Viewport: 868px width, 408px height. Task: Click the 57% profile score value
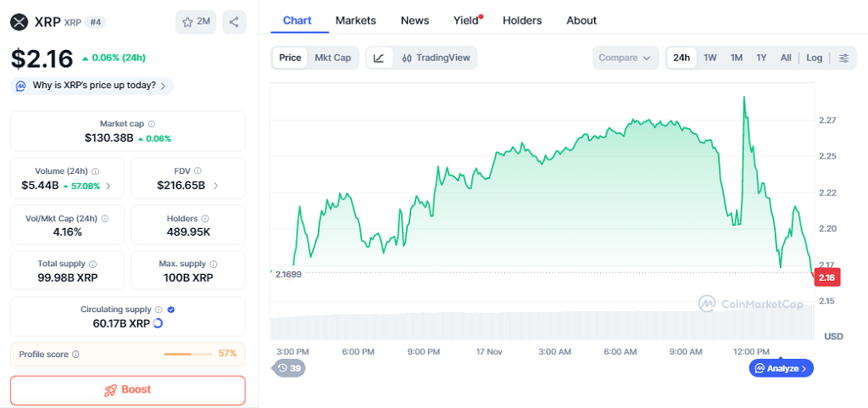pos(227,353)
